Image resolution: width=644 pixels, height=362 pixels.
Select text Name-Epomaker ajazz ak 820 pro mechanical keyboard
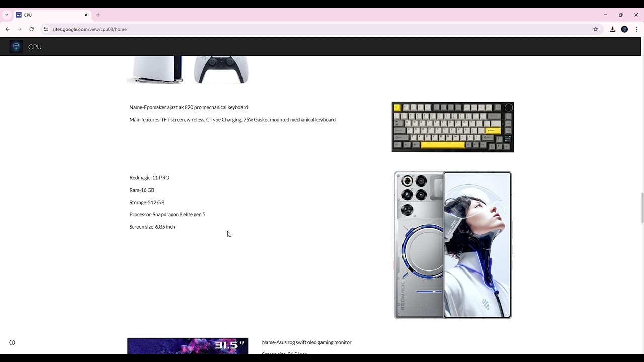[189, 107]
